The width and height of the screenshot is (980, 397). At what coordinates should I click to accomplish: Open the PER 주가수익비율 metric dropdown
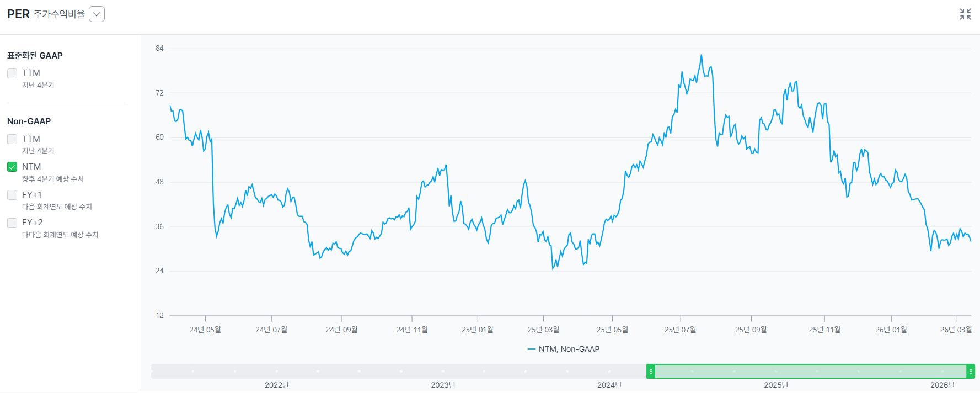(97, 14)
